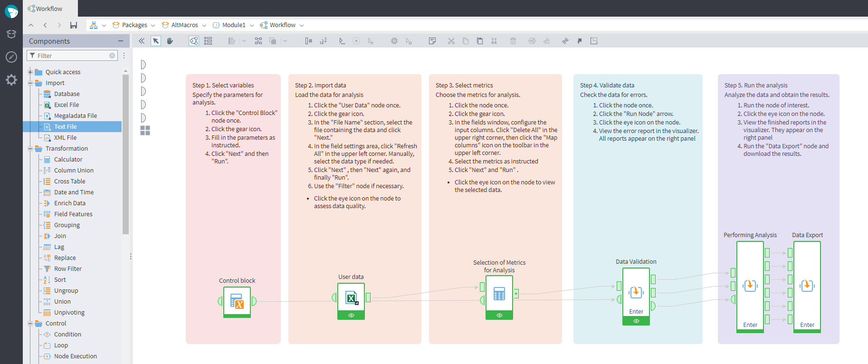Click the components Filter input field
The image size is (868, 364).
[x=72, y=56]
